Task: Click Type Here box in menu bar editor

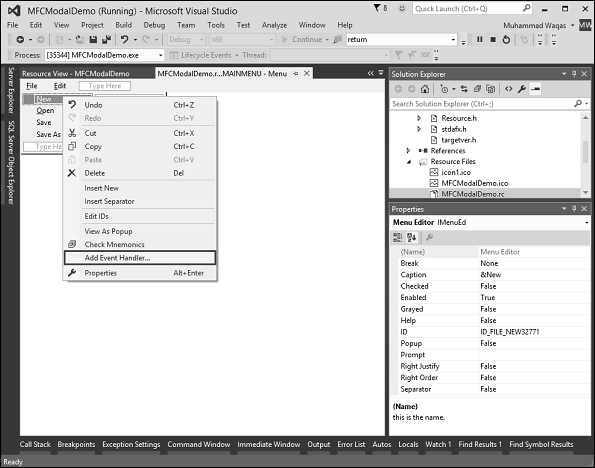Action: click(105, 86)
